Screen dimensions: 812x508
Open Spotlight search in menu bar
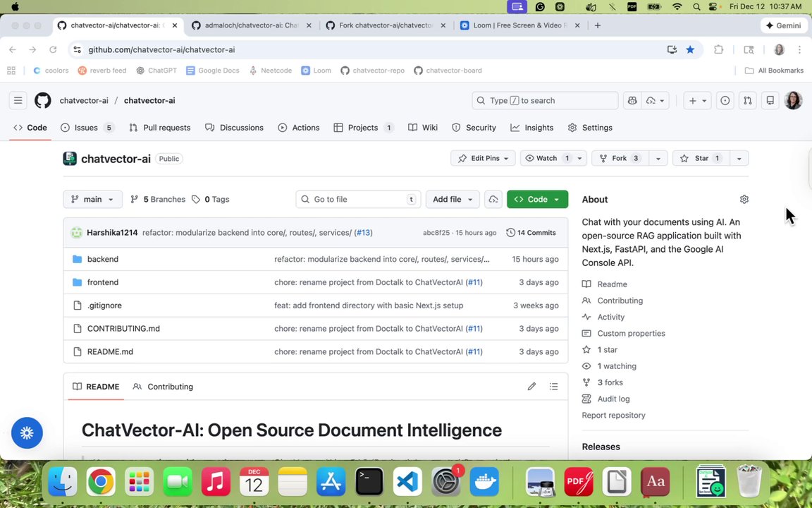[696, 7]
